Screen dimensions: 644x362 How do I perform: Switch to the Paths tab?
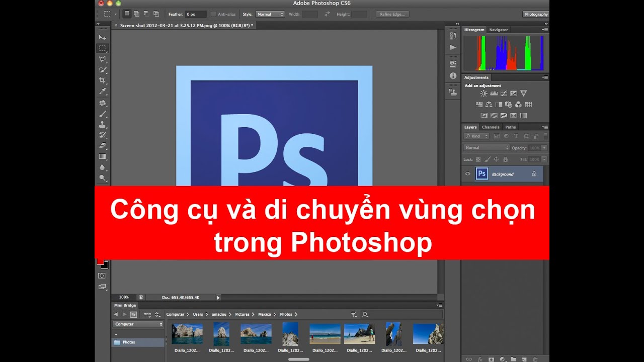511,127
